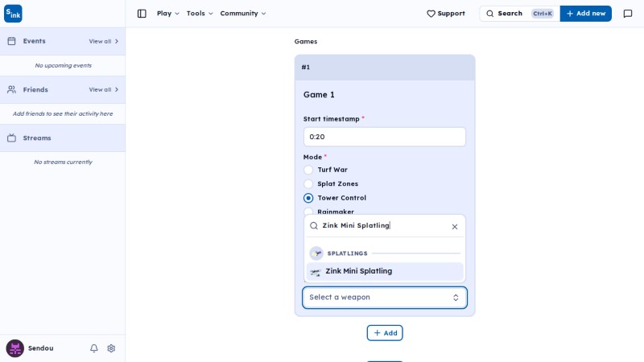Clear the weapon search text
This screenshot has height=362, width=644.
point(455,227)
